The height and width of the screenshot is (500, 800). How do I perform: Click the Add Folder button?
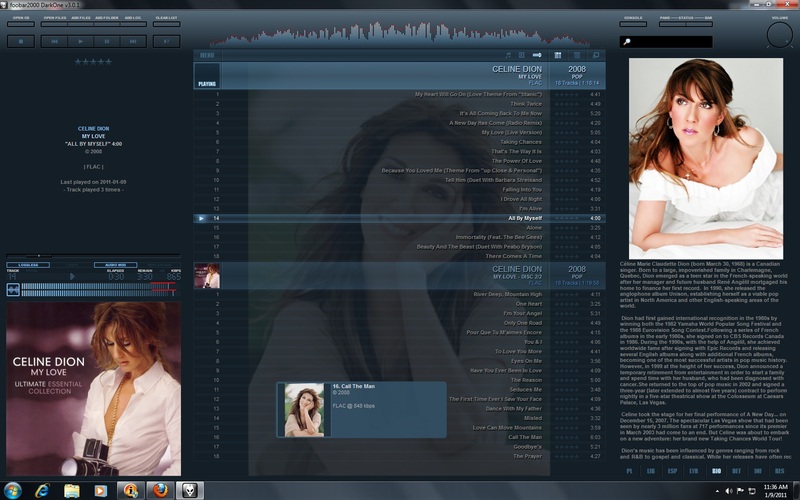[107, 23]
